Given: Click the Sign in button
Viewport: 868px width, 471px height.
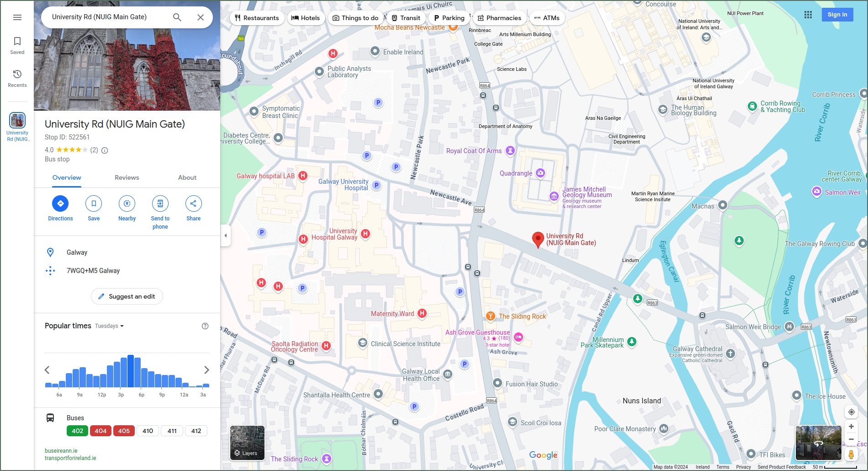Looking at the screenshot, I should pyautogui.click(x=837, y=15).
